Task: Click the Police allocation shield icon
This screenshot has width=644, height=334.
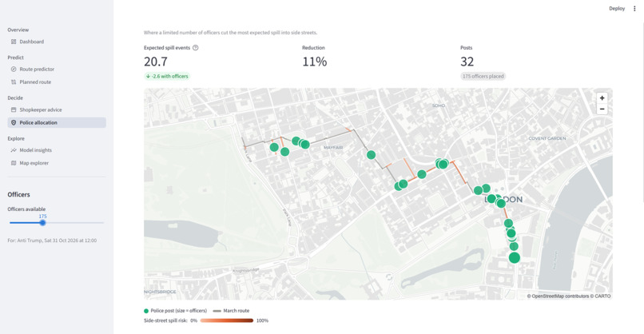Action: [x=14, y=122]
